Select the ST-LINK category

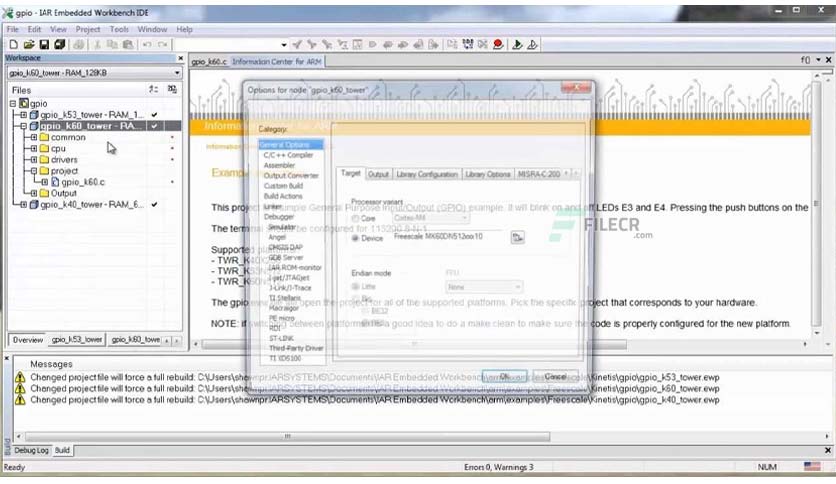pyautogui.click(x=282, y=338)
